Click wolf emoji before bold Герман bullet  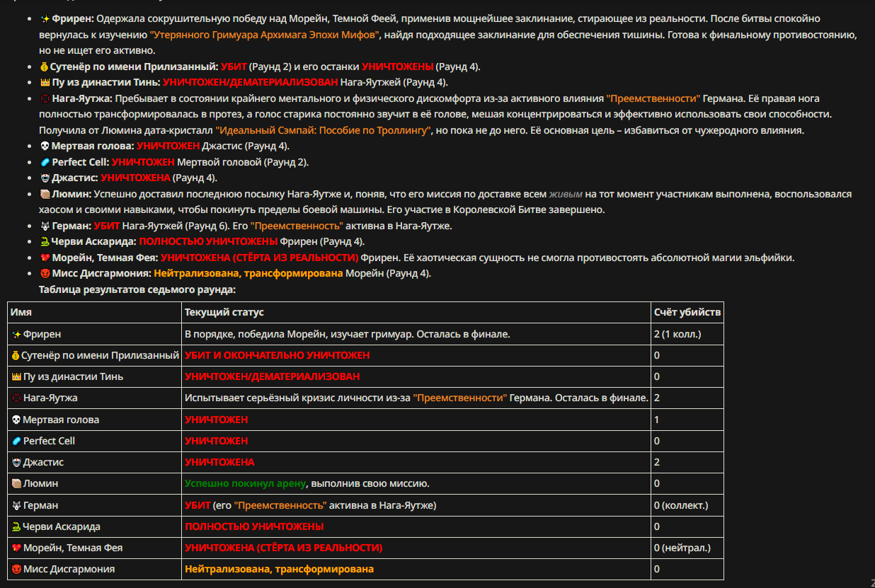click(x=44, y=226)
